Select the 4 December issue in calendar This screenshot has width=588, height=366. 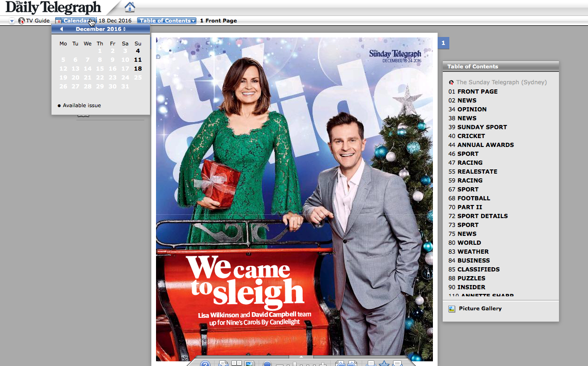[x=138, y=51]
